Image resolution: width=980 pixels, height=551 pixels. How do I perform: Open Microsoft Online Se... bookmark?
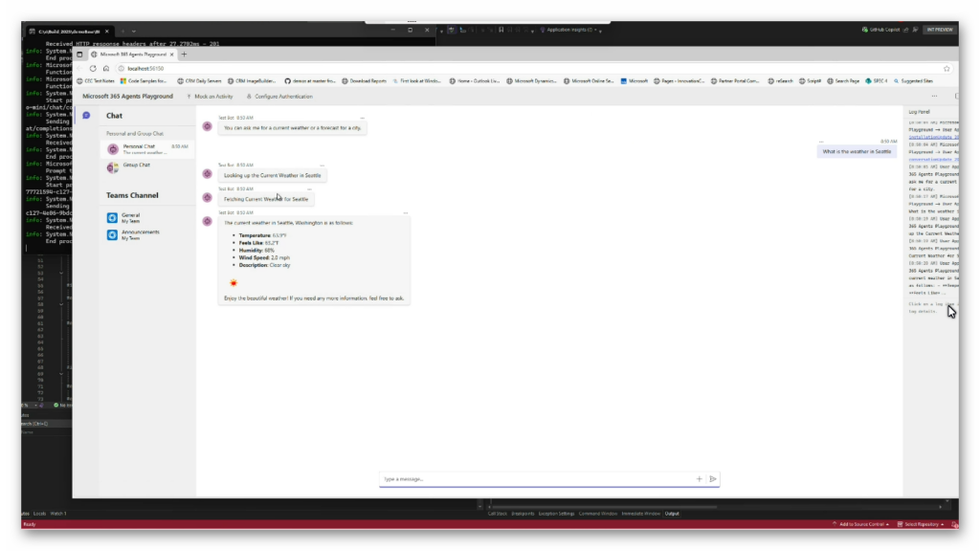pyautogui.click(x=589, y=81)
